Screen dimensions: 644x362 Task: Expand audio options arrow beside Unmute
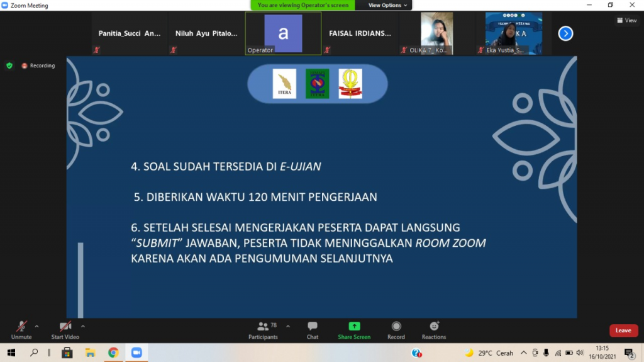point(36,326)
